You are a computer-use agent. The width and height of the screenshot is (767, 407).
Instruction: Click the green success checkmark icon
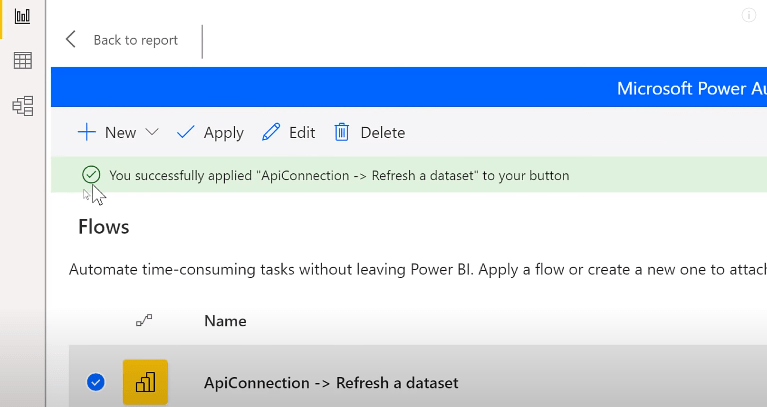pyautogui.click(x=91, y=175)
